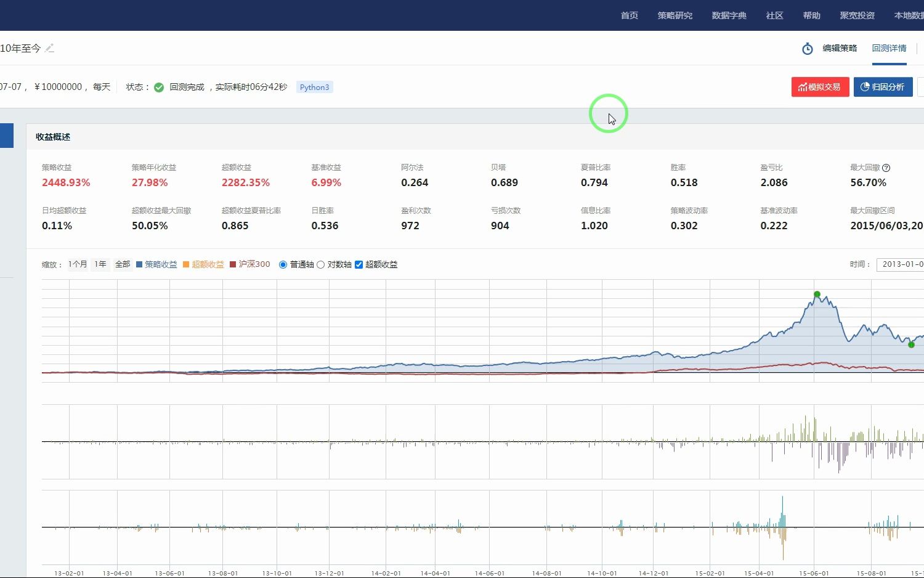Click the 亏损次数 value 904
The height and width of the screenshot is (578, 924).
click(500, 226)
